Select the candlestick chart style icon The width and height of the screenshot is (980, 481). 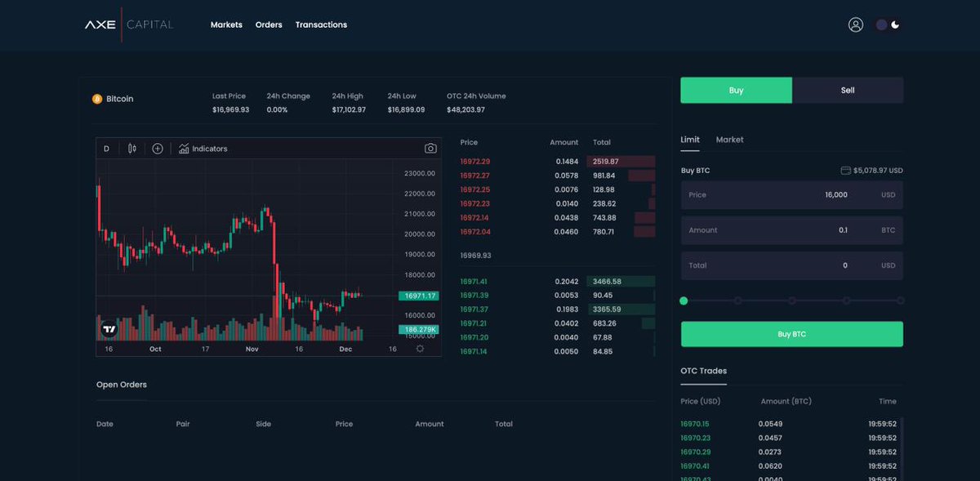[x=133, y=148]
